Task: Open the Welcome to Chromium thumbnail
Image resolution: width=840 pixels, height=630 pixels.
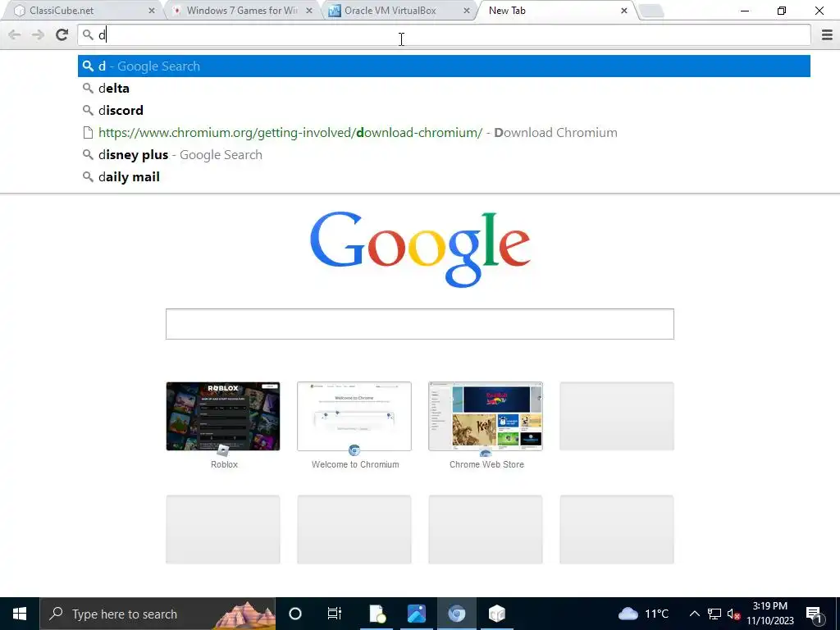Action: pyautogui.click(x=354, y=416)
